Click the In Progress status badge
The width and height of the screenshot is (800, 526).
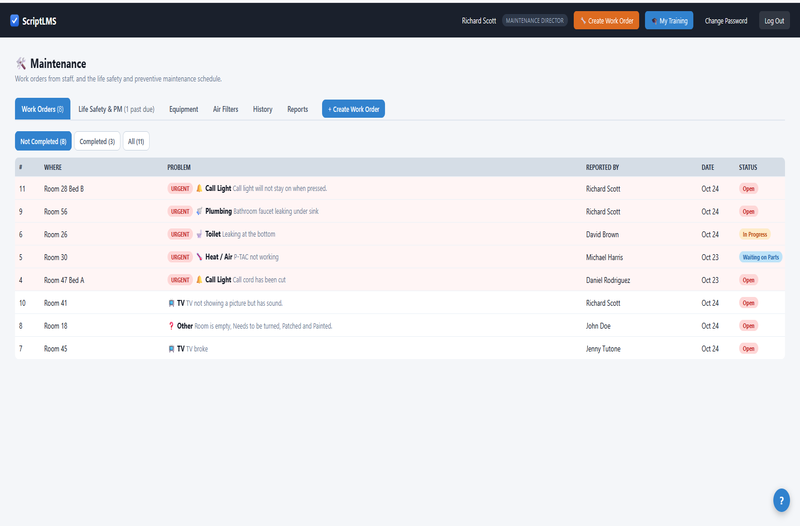click(755, 234)
